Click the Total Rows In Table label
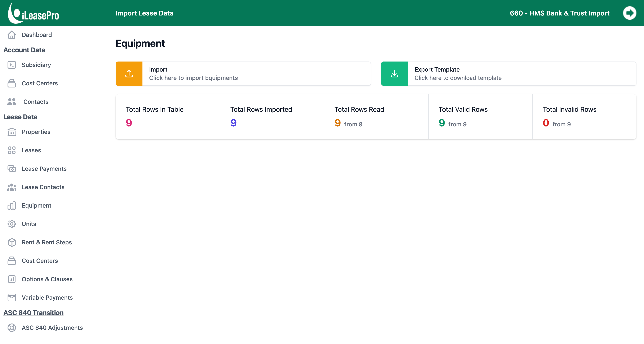Image resolution: width=644 pixels, height=344 pixels. 154,109
